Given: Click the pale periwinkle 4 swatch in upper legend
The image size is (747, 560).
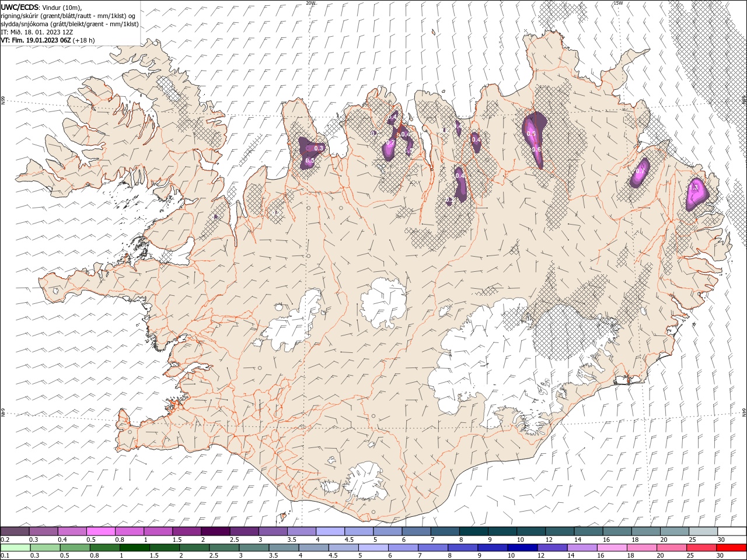Looking at the screenshot, I should click(329, 531).
